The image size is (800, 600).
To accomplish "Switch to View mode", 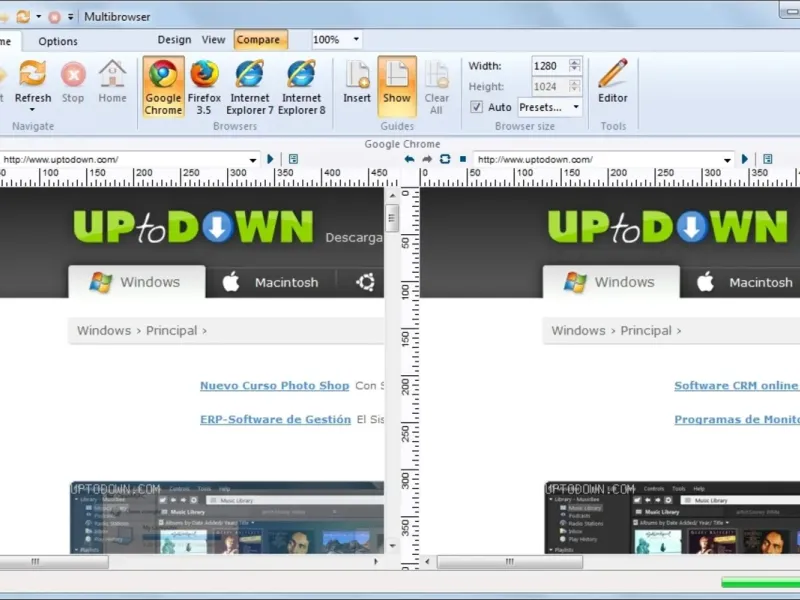I will (x=213, y=40).
